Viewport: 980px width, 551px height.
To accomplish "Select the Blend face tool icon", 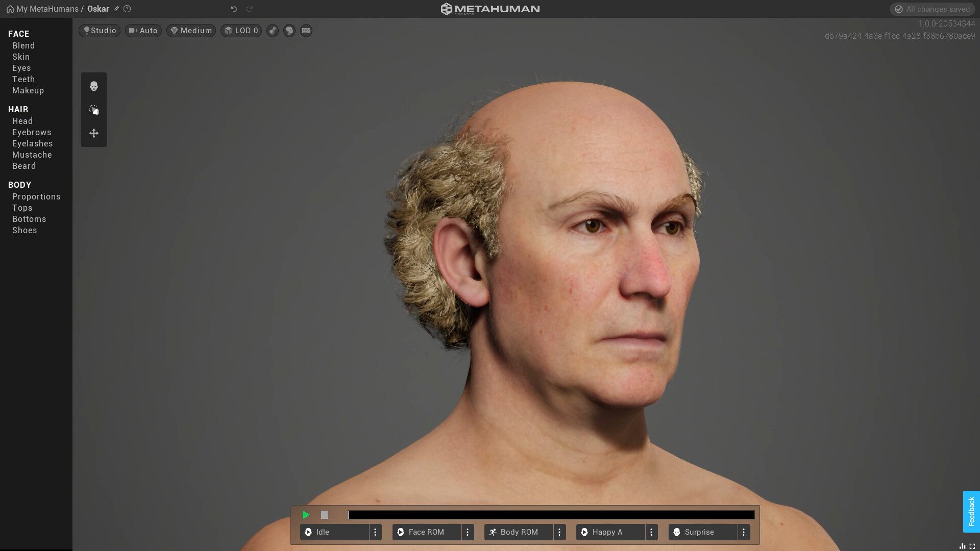I will pyautogui.click(x=94, y=86).
